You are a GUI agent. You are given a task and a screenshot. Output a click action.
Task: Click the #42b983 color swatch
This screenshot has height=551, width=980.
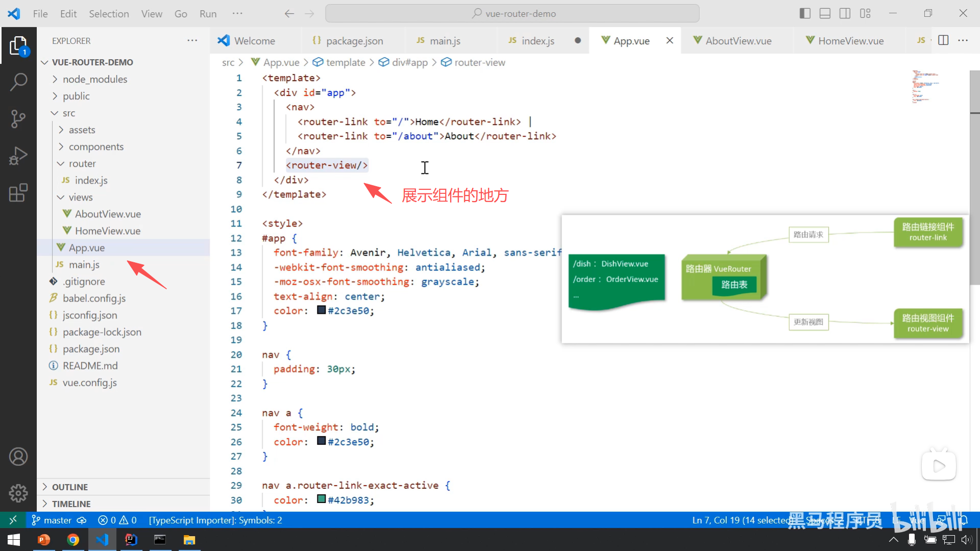321,499
